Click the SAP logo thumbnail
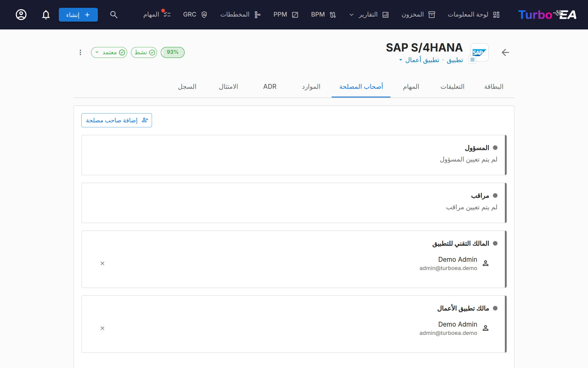Viewport: 588px width, 368px height. (x=479, y=52)
